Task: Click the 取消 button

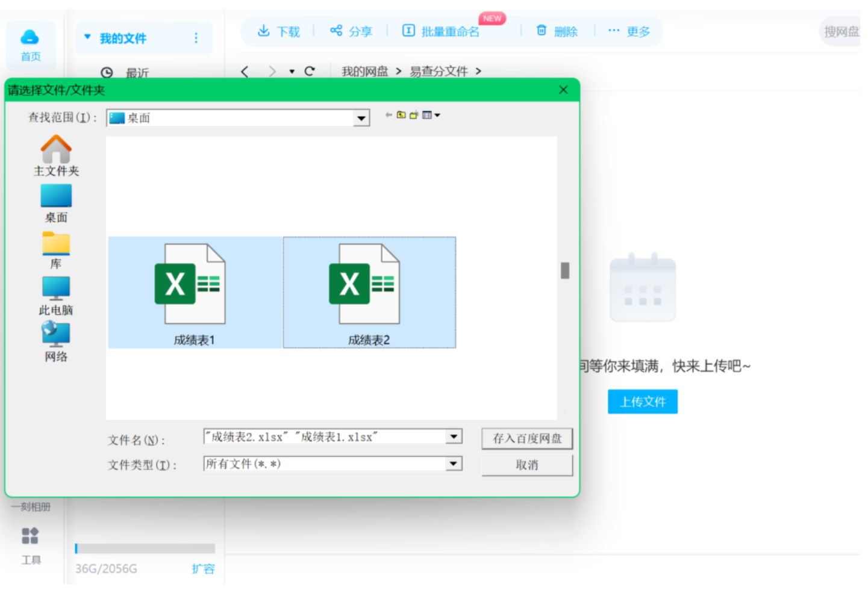Action: (527, 465)
